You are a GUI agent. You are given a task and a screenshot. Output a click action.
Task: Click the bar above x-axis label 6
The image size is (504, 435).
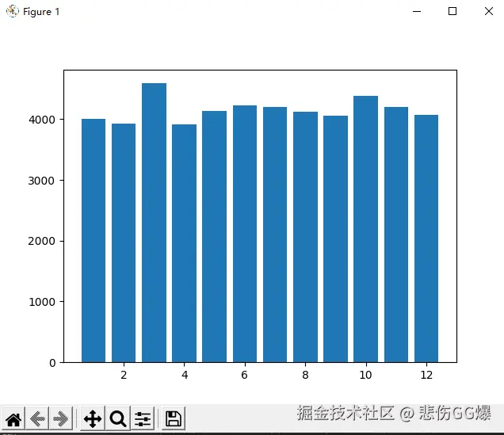point(245,234)
